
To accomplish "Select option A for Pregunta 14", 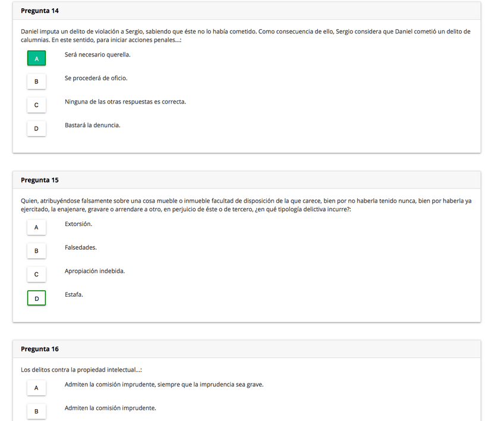I will pos(36,58).
